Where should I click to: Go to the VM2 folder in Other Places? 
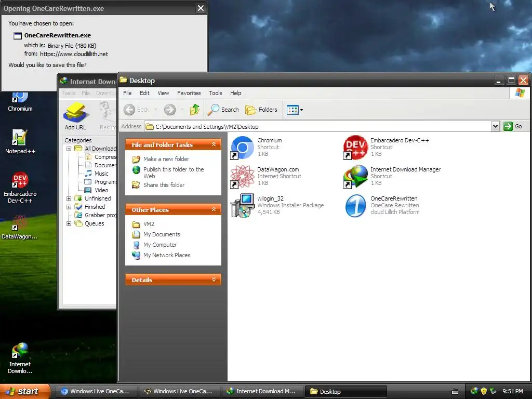pyautogui.click(x=143, y=224)
